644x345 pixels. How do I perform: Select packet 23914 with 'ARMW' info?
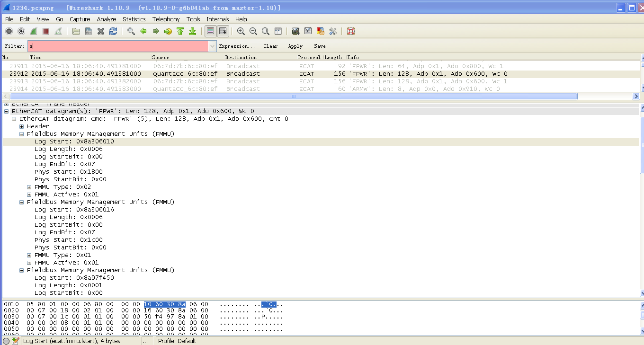(x=320, y=89)
